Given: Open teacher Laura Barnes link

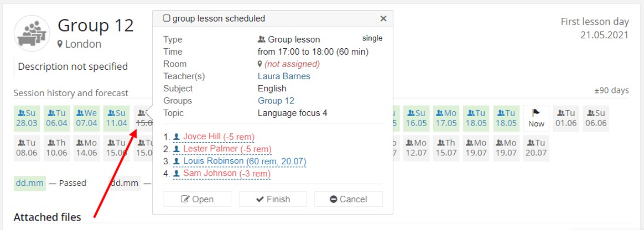Looking at the screenshot, I should pos(284,76).
